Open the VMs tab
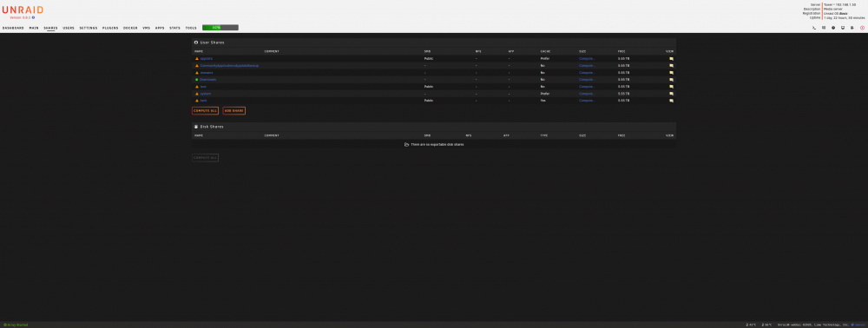 pyautogui.click(x=146, y=28)
